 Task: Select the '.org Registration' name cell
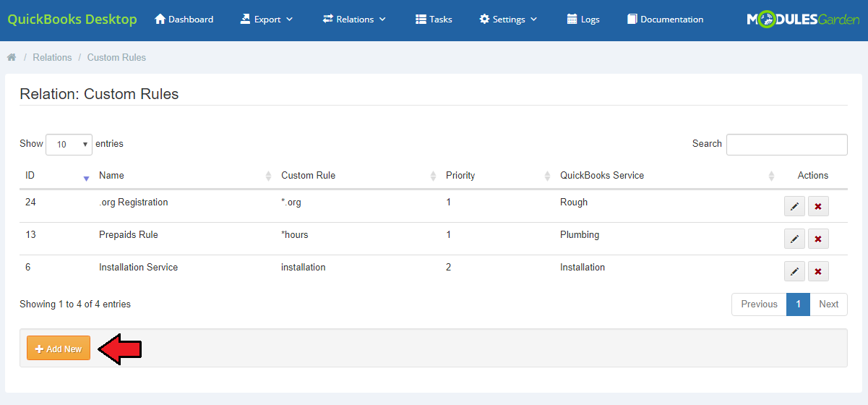133,202
